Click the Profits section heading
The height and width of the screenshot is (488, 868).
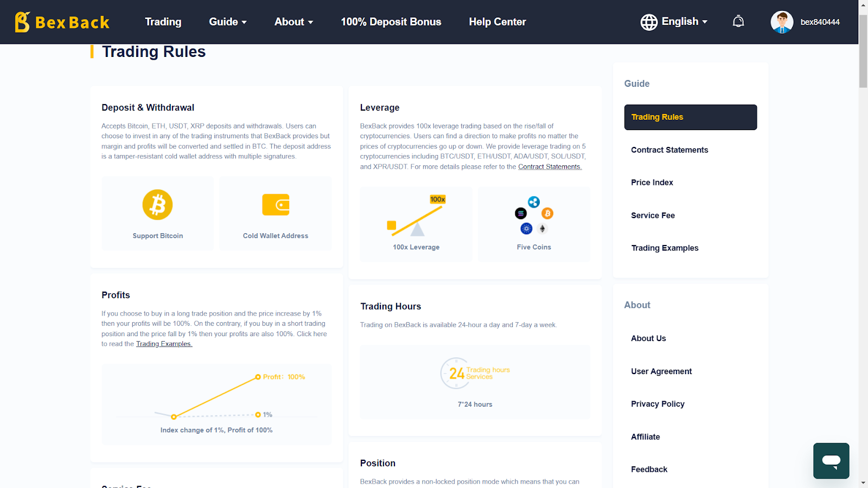click(x=116, y=295)
